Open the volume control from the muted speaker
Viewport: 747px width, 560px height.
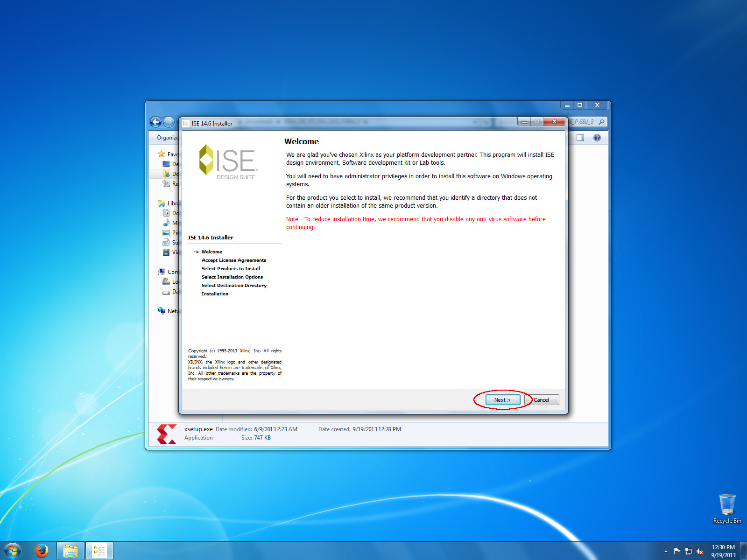click(699, 550)
